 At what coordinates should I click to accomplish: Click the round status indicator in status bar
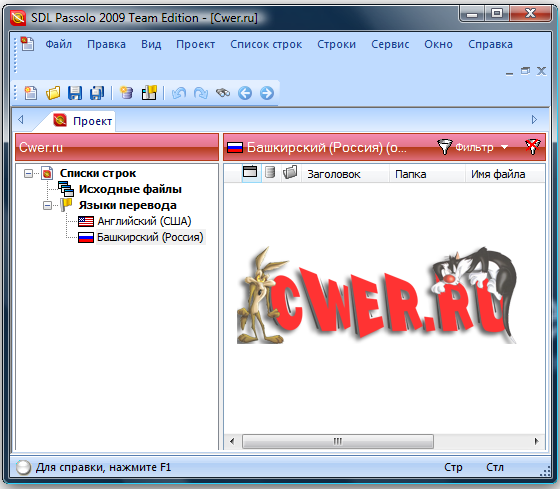(24, 468)
